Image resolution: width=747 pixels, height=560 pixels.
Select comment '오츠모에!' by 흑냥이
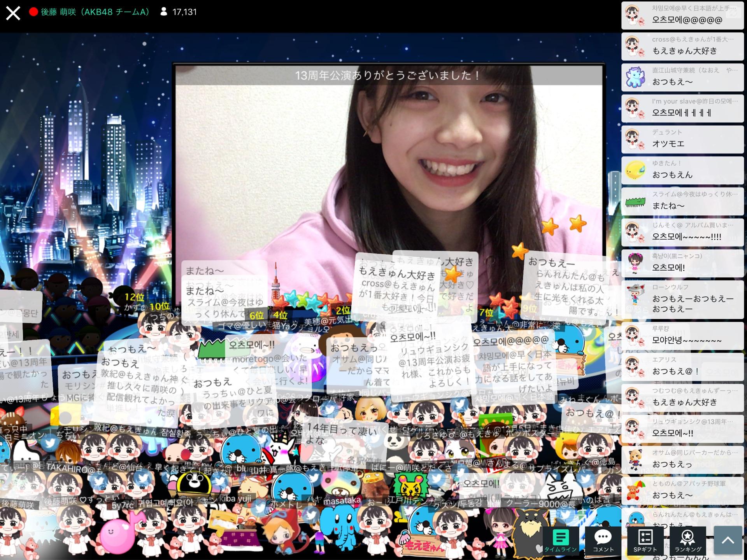[682, 263]
